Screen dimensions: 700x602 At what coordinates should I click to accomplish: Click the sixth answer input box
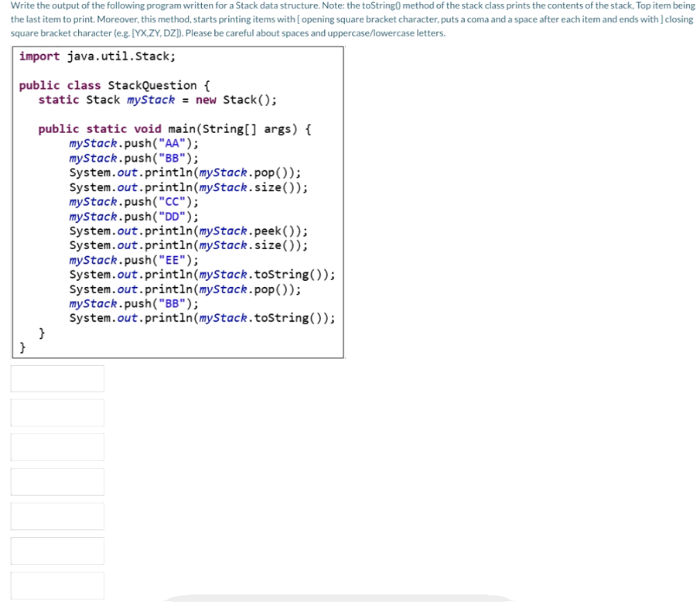click(x=57, y=550)
